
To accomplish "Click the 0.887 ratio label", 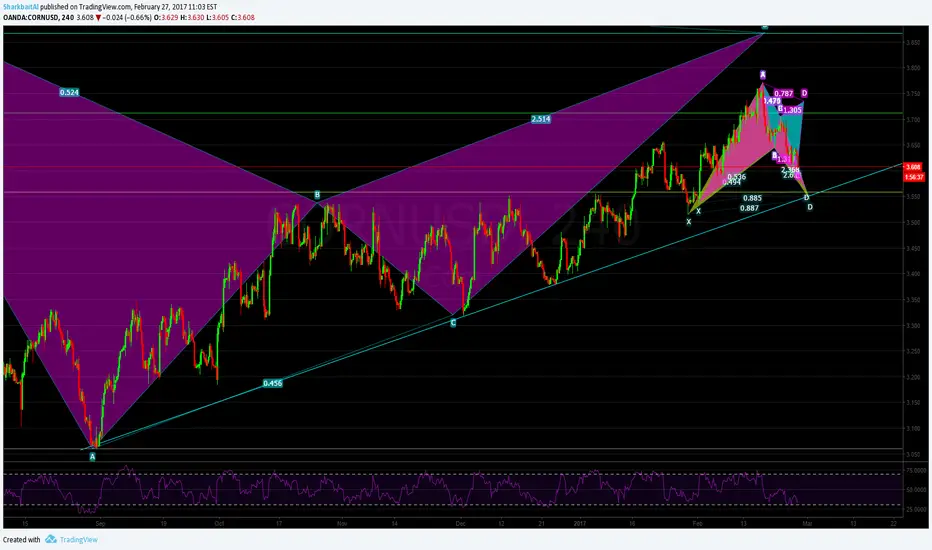I will click(749, 208).
